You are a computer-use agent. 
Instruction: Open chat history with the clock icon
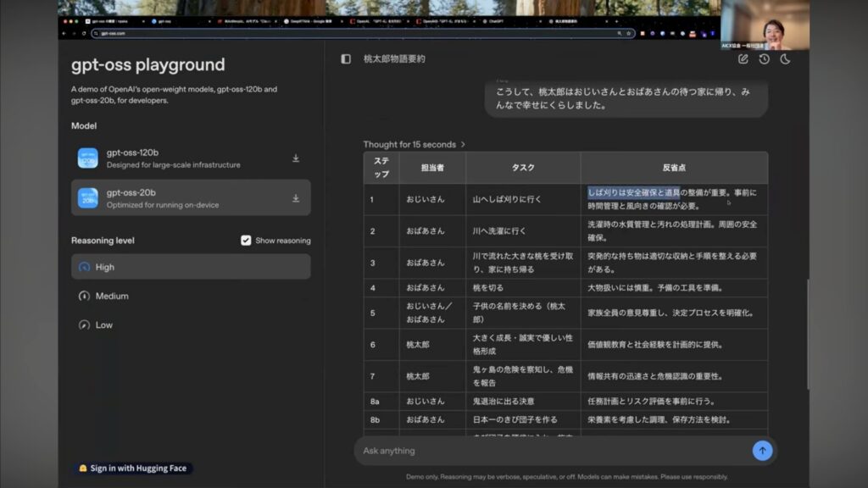[x=764, y=59]
